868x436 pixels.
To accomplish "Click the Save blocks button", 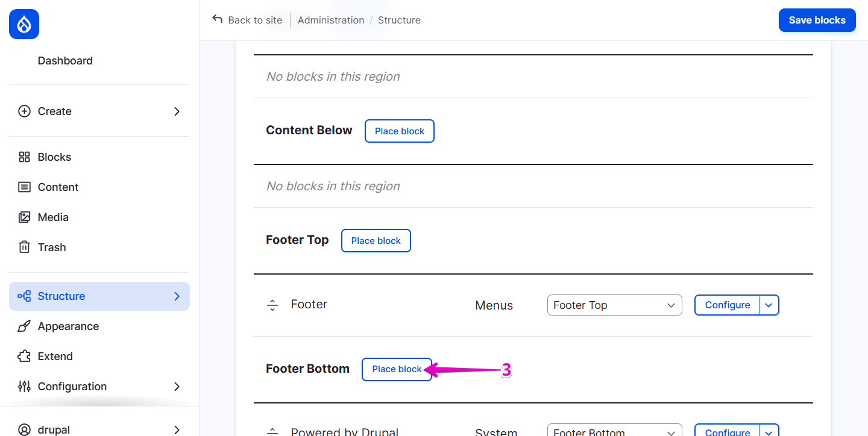I will click(817, 20).
